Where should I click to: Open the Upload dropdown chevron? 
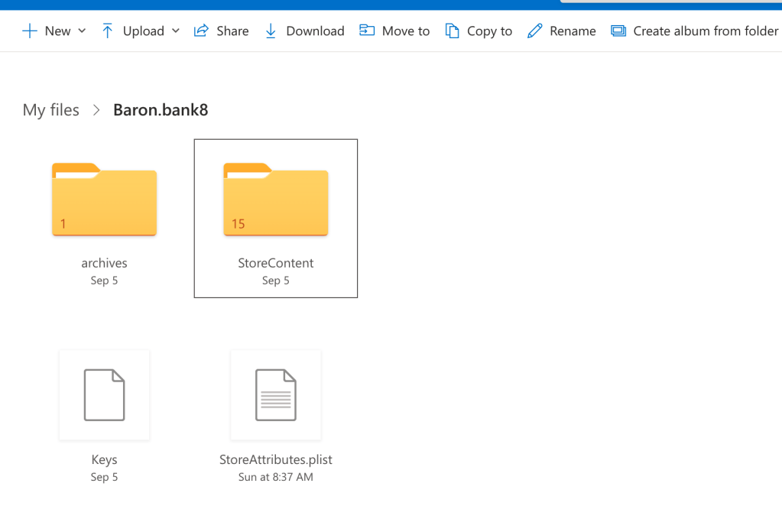click(176, 31)
